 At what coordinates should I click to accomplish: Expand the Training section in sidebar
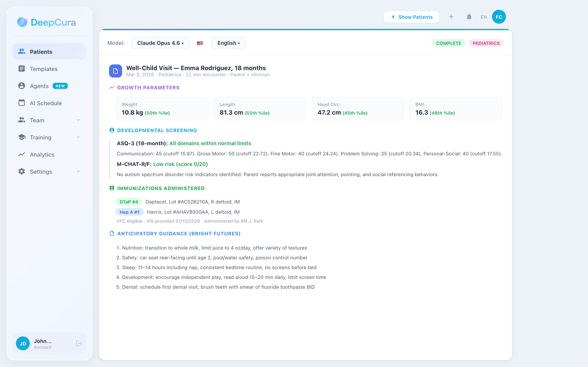click(78, 137)
